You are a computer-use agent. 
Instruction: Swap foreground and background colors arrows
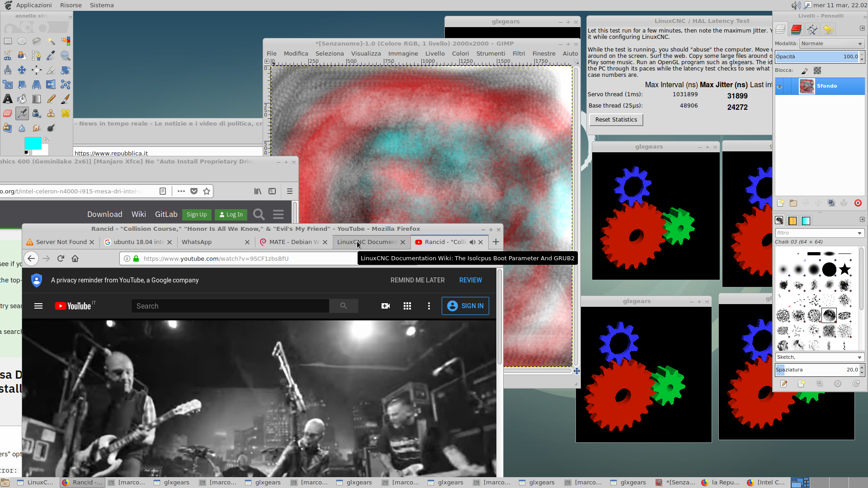tap(46, 140)
